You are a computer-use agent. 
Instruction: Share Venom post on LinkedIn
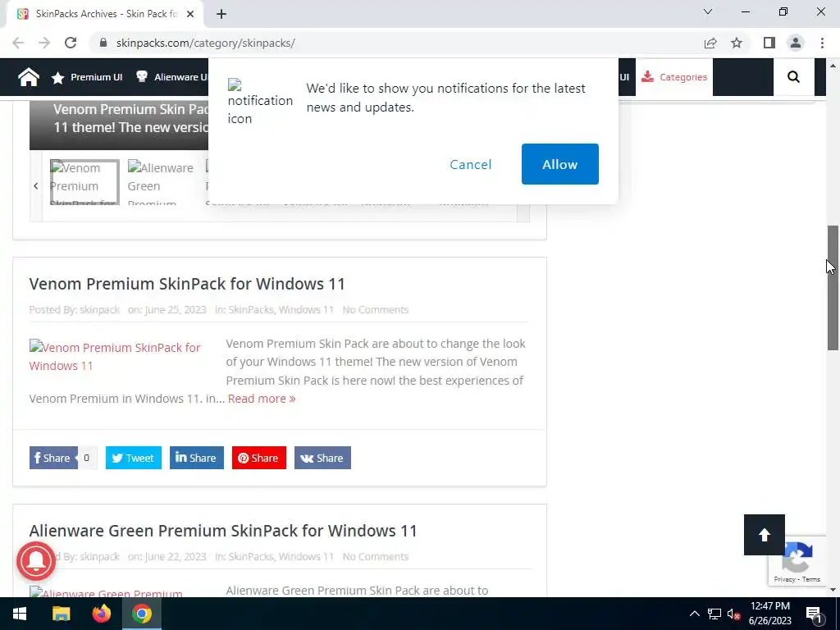pos(197,458)
